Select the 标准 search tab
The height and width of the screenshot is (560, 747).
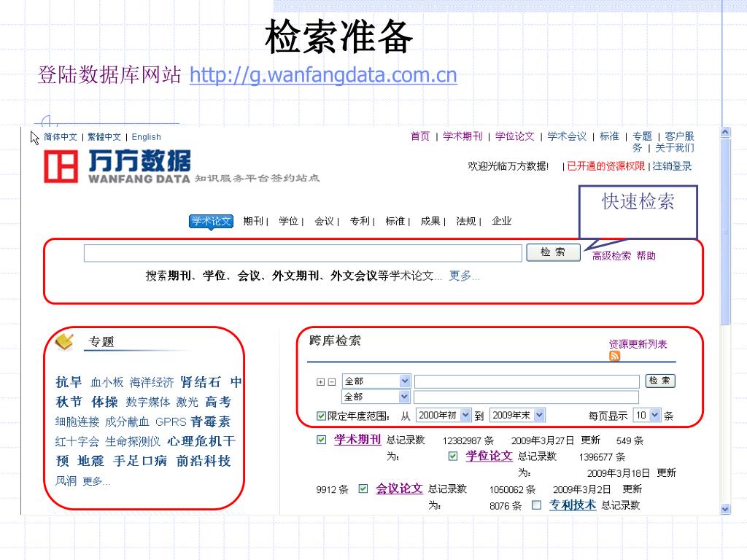click(x=395, y=221)
